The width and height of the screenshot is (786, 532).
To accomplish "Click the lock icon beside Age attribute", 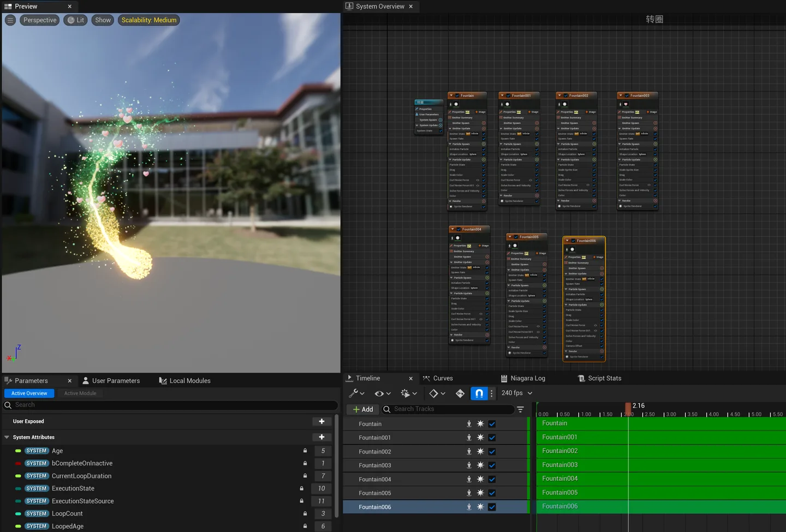I will click(305, 451).
